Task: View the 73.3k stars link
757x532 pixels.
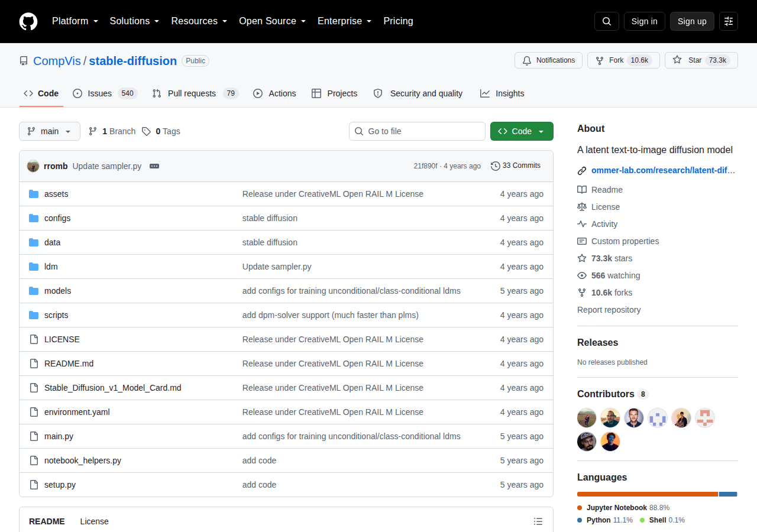Action: point(604,258)
